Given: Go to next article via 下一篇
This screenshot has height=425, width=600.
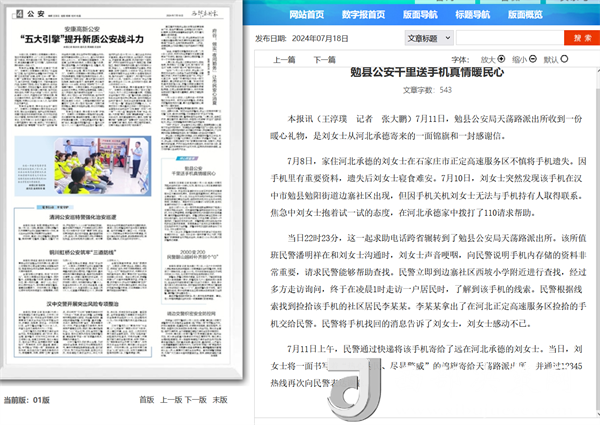Looking at the screenshot, I should point(325,60).
